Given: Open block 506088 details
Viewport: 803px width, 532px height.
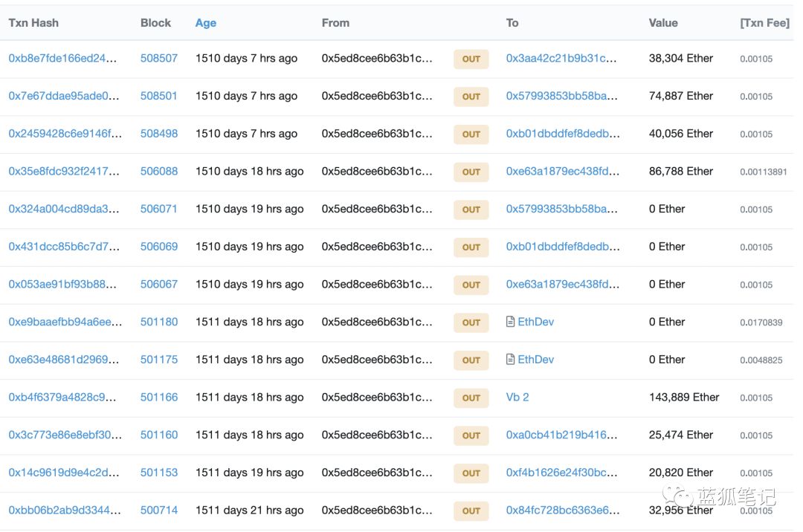Looking at the screenshot, I should pos(159,171).
